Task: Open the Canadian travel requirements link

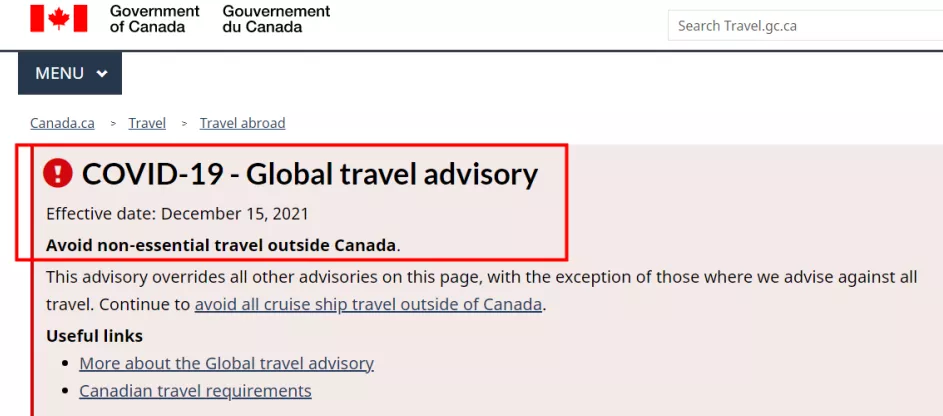Action: pyautogui.click(x=195, y=391)
